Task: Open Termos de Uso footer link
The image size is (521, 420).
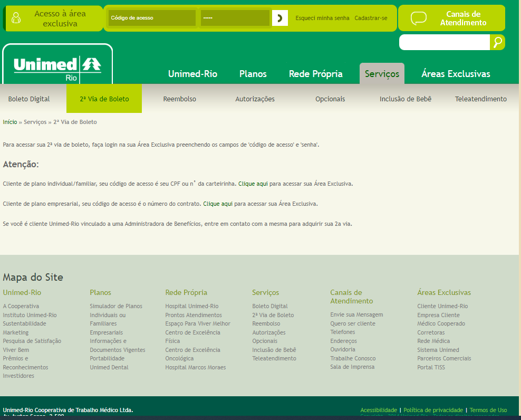Action: [x=488, y=410]
